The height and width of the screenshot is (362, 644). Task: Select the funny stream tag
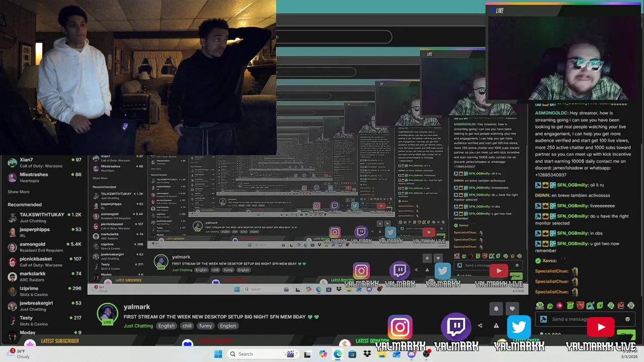tap(205, 326)
